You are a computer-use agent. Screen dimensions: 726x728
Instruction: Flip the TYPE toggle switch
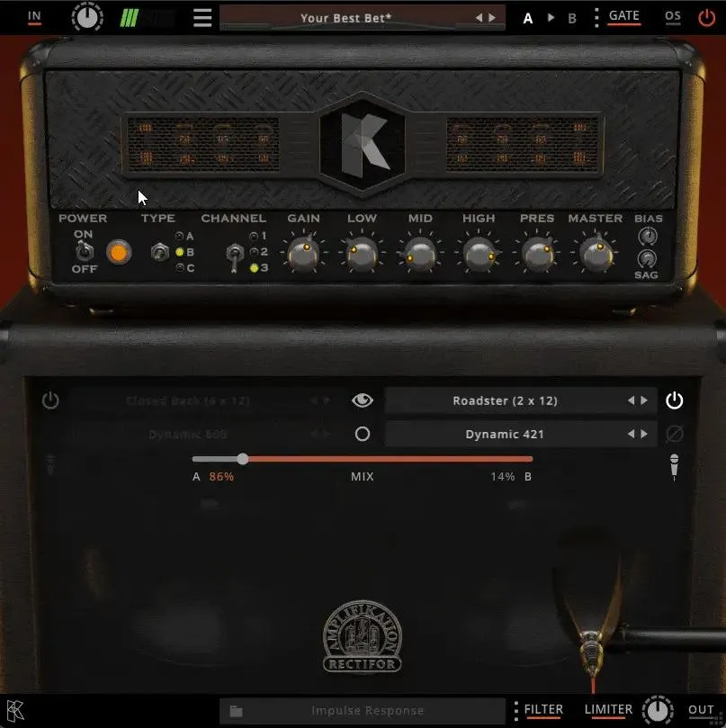(x=159, y=253)
